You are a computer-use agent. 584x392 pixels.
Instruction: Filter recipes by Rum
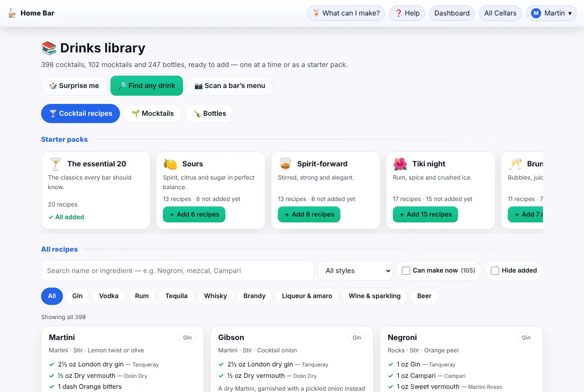point(142,296)
